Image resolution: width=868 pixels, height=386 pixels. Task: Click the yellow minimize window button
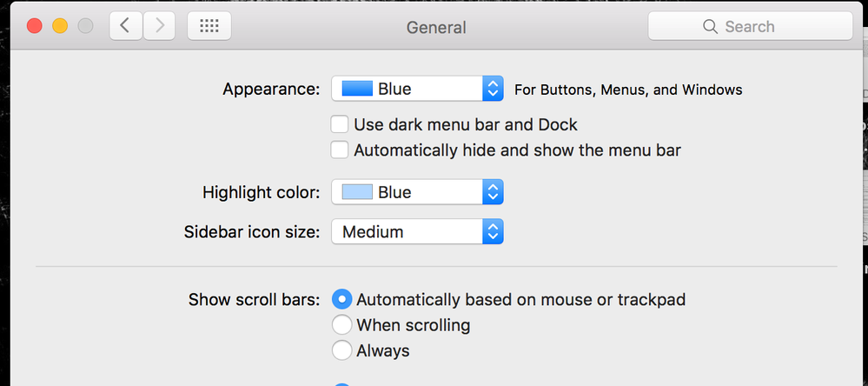click(60, 26)
